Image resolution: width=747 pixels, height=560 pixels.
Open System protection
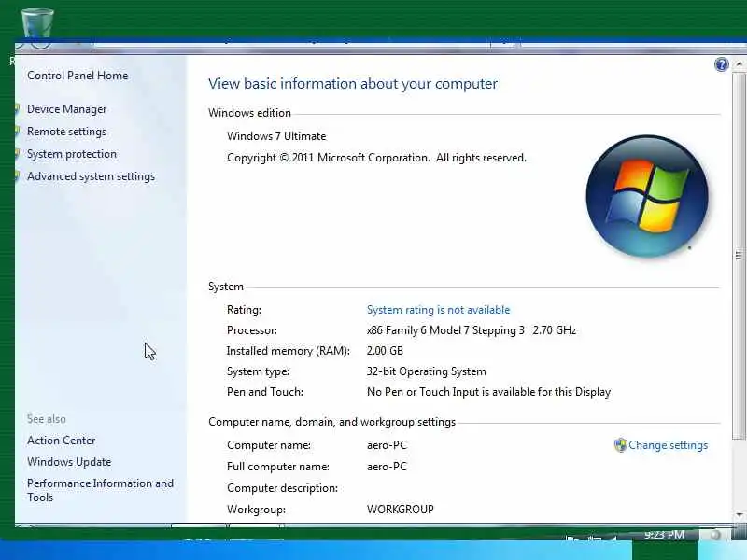pos(72,154)
